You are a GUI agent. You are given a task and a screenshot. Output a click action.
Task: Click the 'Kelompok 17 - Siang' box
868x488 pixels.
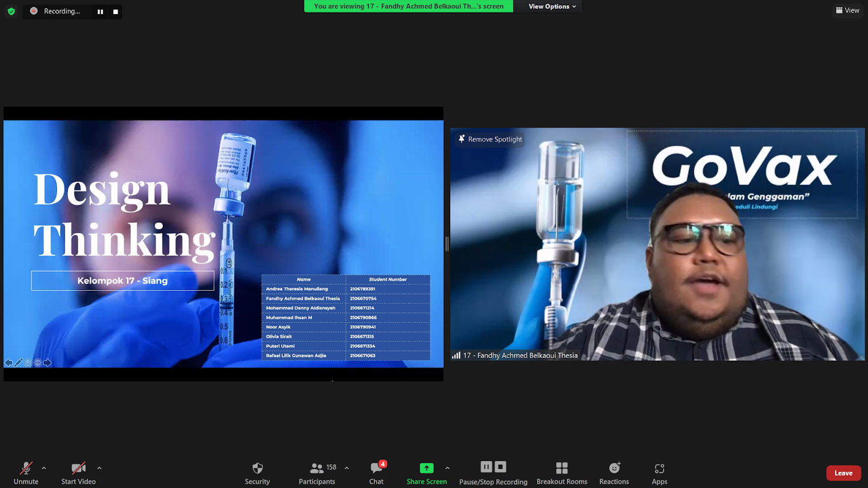pyautogui.click(x=123, y=280)
